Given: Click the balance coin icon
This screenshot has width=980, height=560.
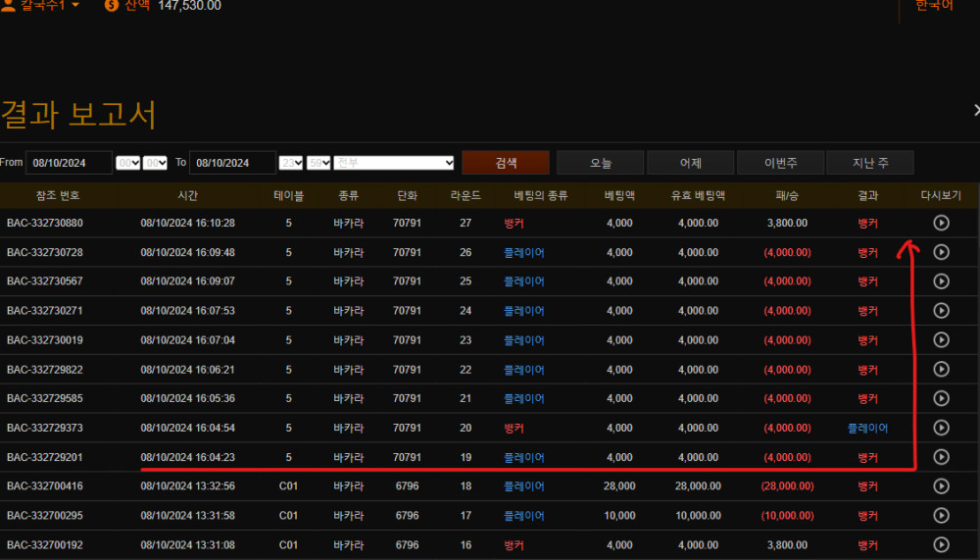Looking at the screenshot, I should point(112,6).
